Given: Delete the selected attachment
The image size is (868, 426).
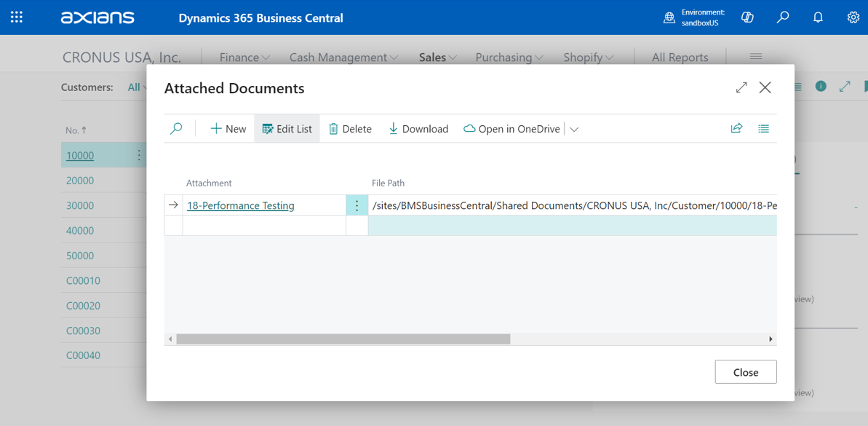Looking at the screenshot, I should coord(350,129).
